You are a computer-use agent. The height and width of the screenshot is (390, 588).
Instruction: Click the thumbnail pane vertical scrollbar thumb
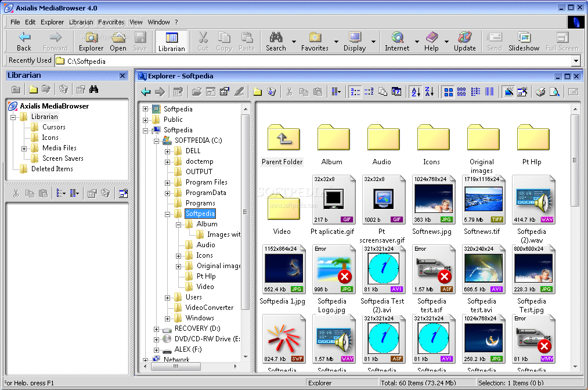coord(575,161)
